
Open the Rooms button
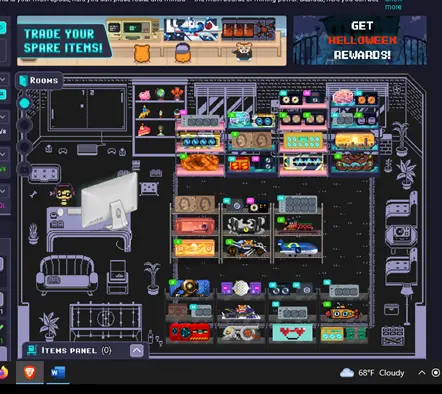[39, 80]
